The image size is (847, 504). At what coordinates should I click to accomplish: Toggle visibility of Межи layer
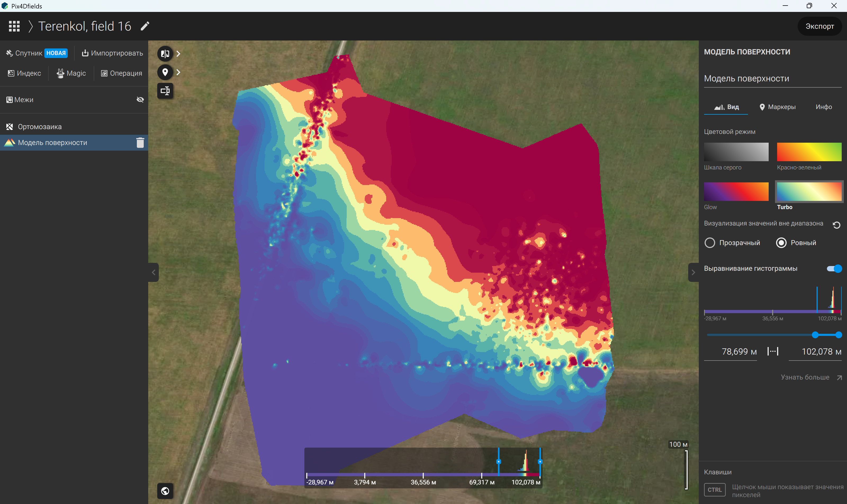140,100
